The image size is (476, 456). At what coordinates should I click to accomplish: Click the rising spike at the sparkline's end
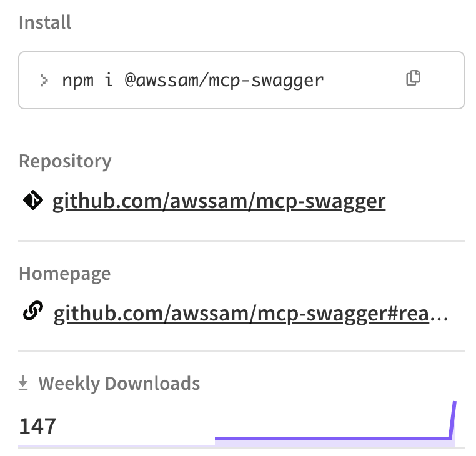click(x=453, y=419)
